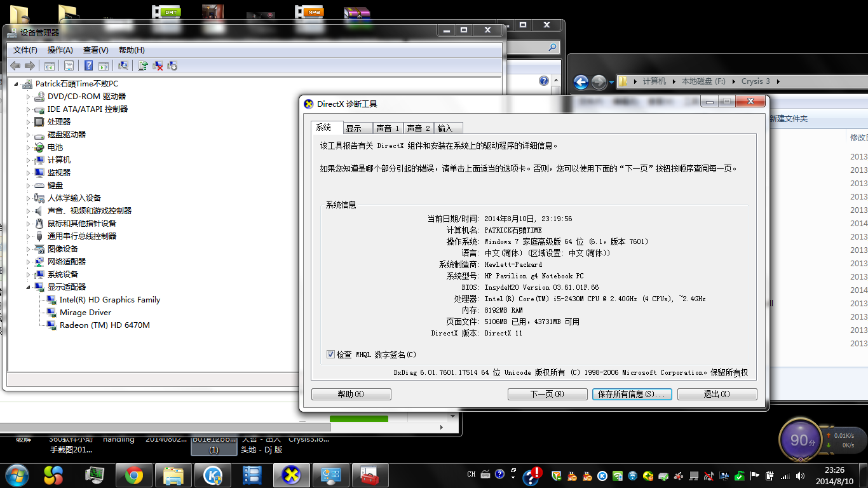The width and height of the screenshot is (868, 488).
Task: Open Google Chrome from the taskbar
Action: (x=133, y=475)
